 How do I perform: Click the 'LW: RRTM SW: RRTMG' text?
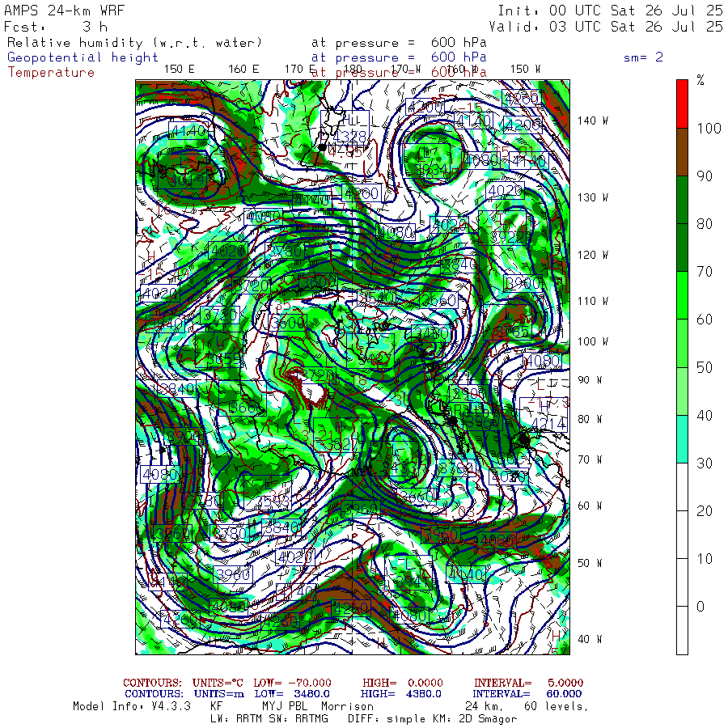tap(269, 719)
